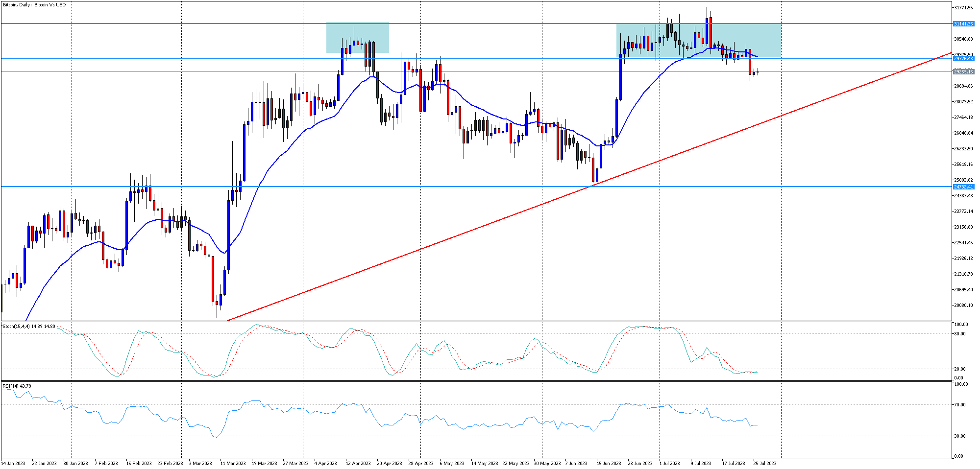The image size is (980, 469).
Task: Click the 70.00 level on RSI scale
Action: point(960,405)
